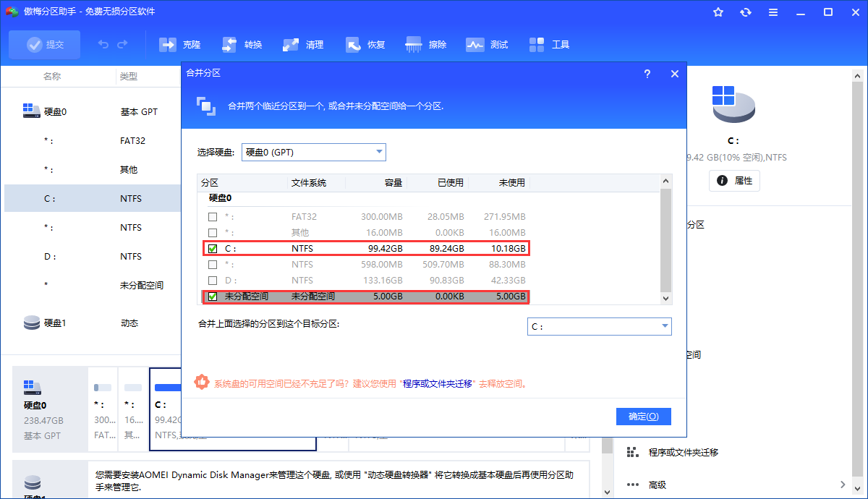Click the 确定(O) confirm button
Screen dimensions: 868x499
coord(643,416)
